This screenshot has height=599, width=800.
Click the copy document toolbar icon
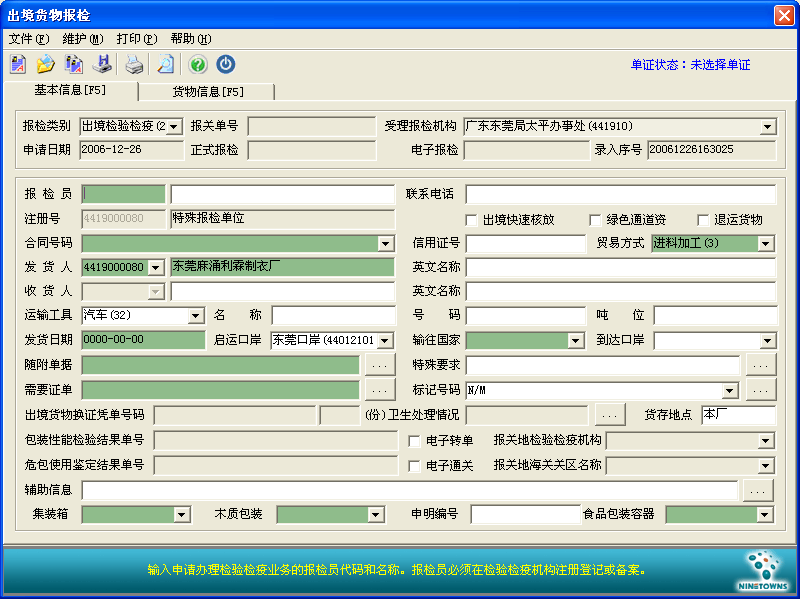tap(74, 65)
